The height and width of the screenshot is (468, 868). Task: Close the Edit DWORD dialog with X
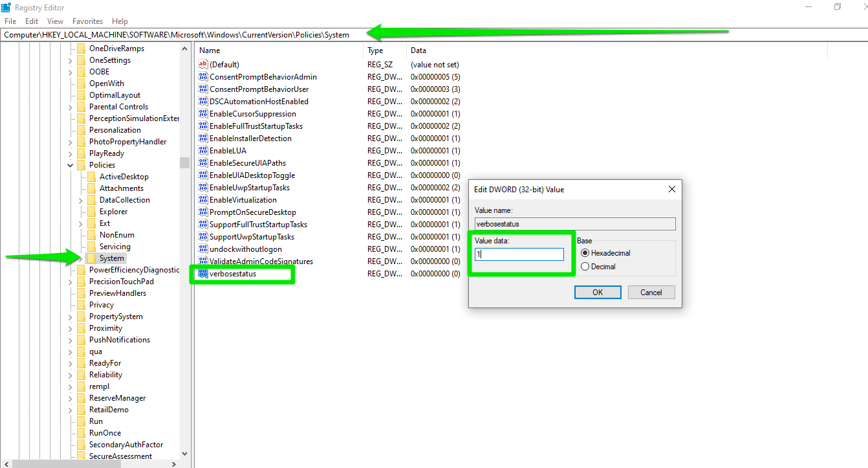coord(671,189)
